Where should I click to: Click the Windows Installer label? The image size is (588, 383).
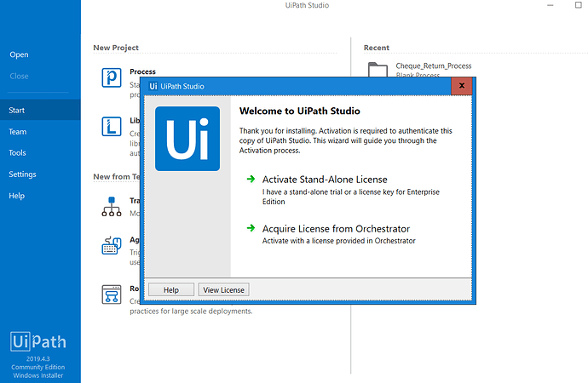(37, 375)
